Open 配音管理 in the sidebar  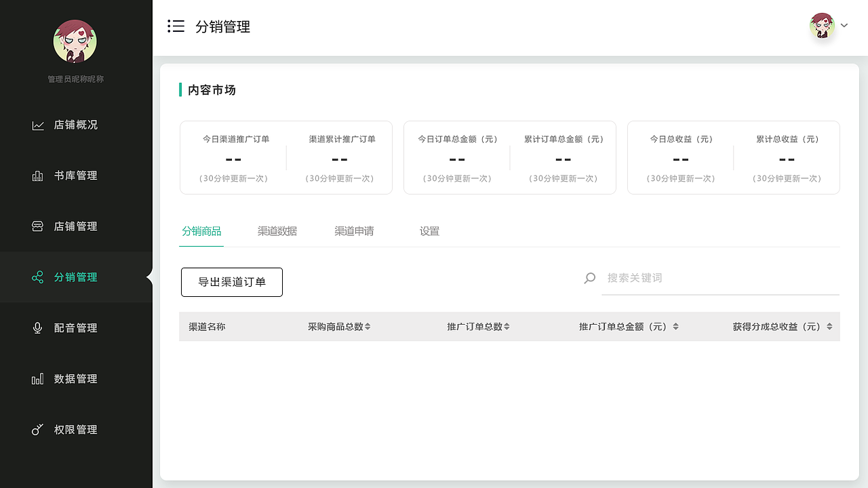pyautogui.click(x=76, y=328)
